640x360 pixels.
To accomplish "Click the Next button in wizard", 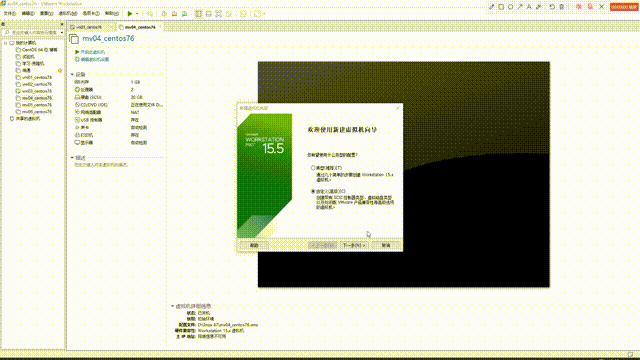I will (x=354, y=245).
